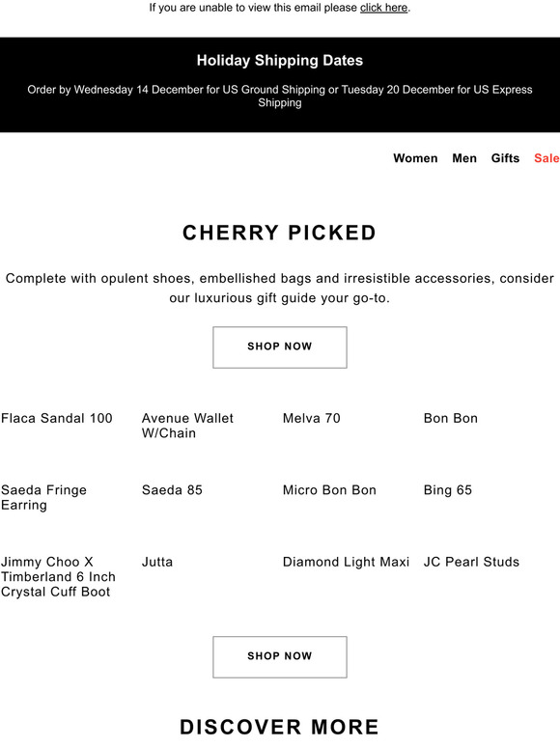Screen dimensions: 560x747
Task: Open the Women navigation item
Action: (415, 158)
